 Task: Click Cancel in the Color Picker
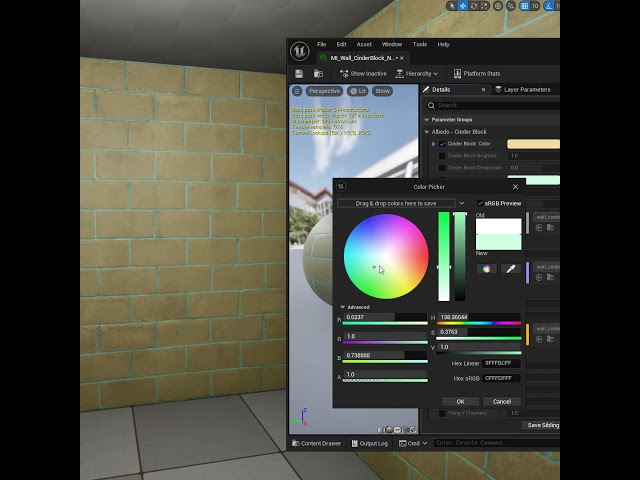tap(502, 401)
